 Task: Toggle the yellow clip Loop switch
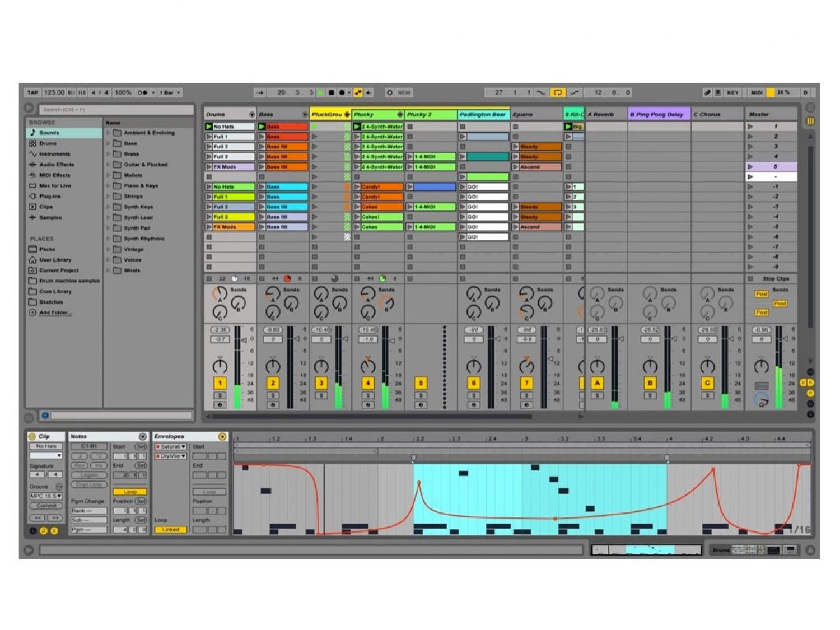pyautogui.click(x=130, y=492)
